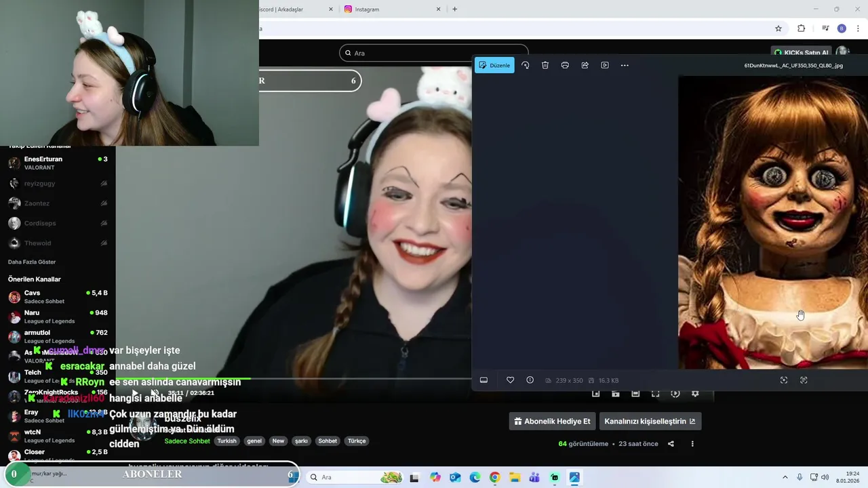The width and height of the screenshot is (868, 488).
Task: Seek on the video progress bar
Action: click(x=294, y=379)
